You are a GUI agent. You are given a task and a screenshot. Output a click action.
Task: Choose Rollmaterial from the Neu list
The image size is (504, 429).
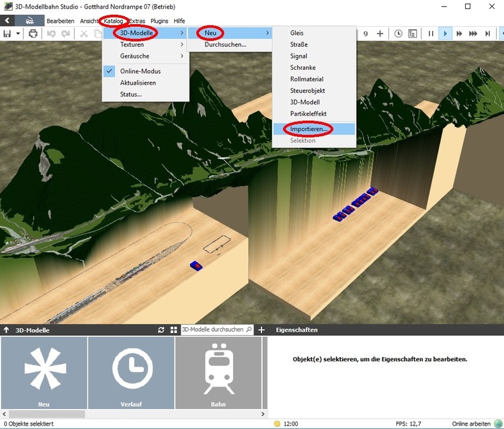point(314,79)
